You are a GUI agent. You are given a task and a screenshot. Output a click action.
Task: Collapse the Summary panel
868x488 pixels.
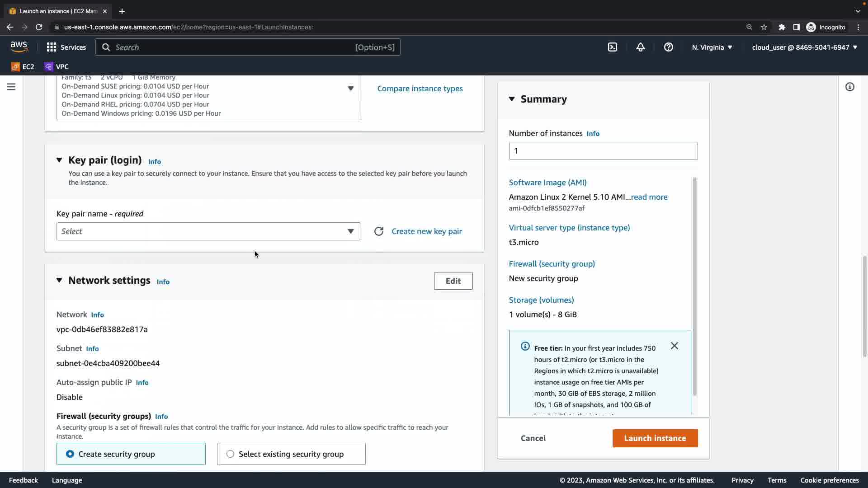tap(512, 99)
